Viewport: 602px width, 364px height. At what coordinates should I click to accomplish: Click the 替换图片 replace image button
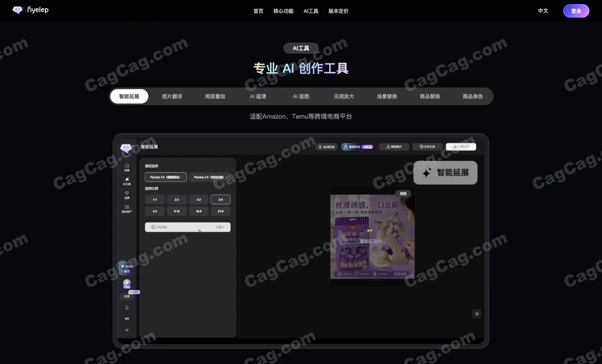394,147
